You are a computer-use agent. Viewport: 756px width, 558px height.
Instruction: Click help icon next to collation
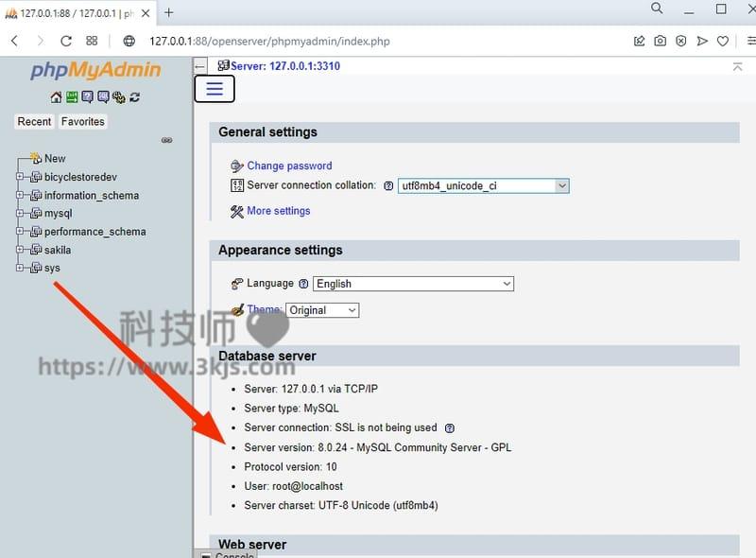[x=388, y=185]
